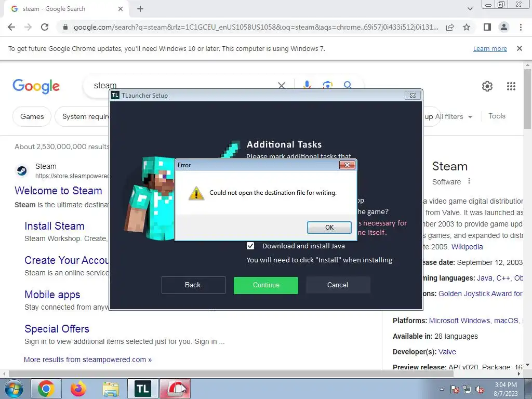The width and height of the screenshot is (532, 399).
Task: Click the lock icon in address bar
Action: tap(65, 27)
